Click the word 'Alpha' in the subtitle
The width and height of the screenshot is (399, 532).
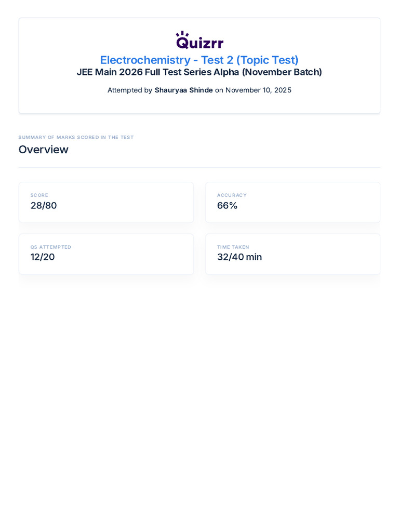[x=227, y=72]
